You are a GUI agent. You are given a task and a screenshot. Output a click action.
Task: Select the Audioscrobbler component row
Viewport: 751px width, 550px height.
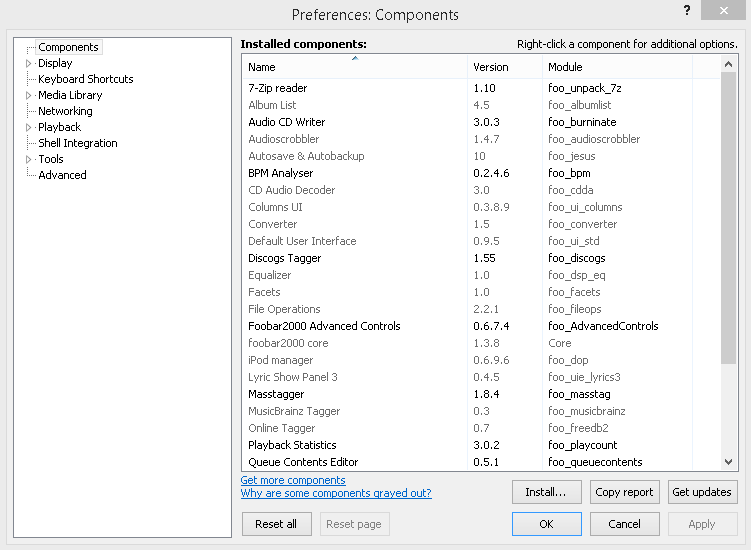(x=481, y=139)
